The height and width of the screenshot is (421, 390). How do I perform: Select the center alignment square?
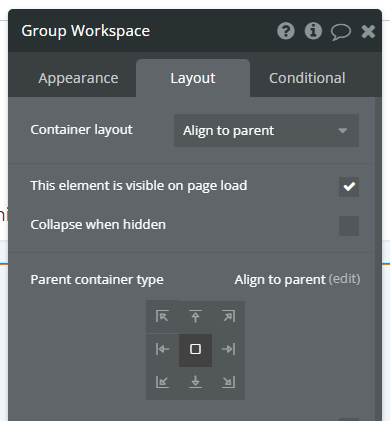pyautogui.click(x=195, y=349)
